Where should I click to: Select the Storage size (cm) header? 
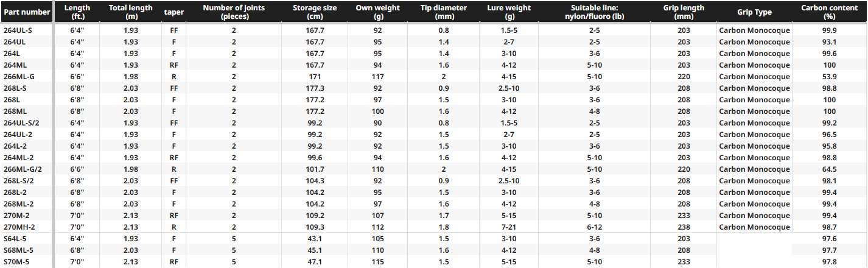(315, 12)
